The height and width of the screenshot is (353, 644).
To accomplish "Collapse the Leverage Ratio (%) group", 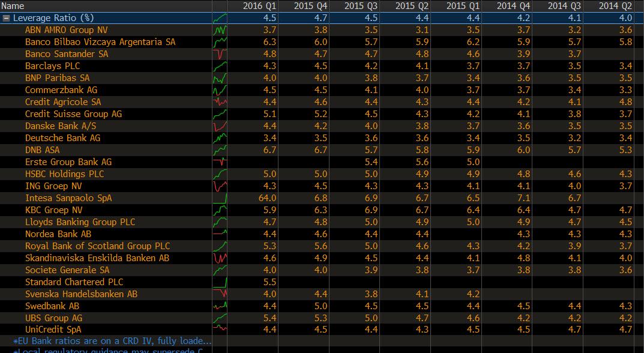I will click(6, 18).
